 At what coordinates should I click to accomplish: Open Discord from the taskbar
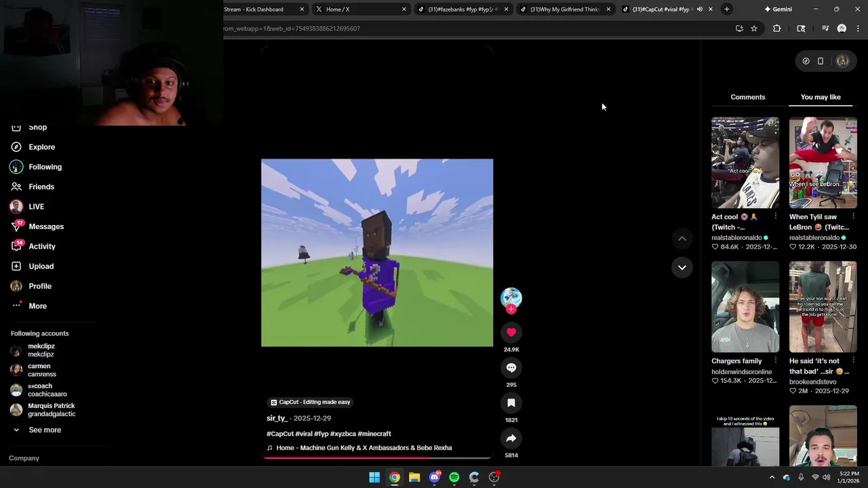tap(435, 477)
